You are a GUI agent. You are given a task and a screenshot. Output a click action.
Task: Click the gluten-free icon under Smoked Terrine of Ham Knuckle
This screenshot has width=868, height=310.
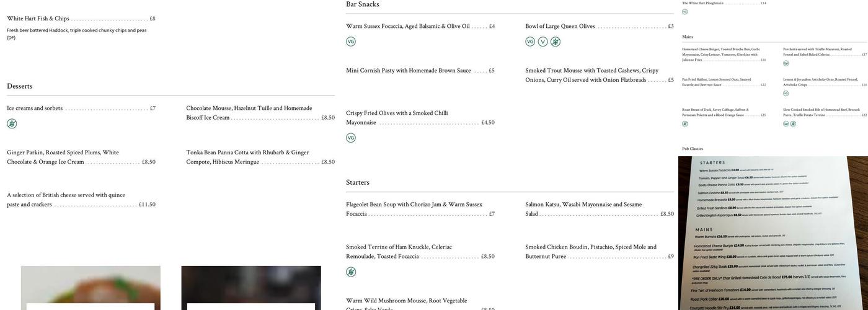[351, 272]
